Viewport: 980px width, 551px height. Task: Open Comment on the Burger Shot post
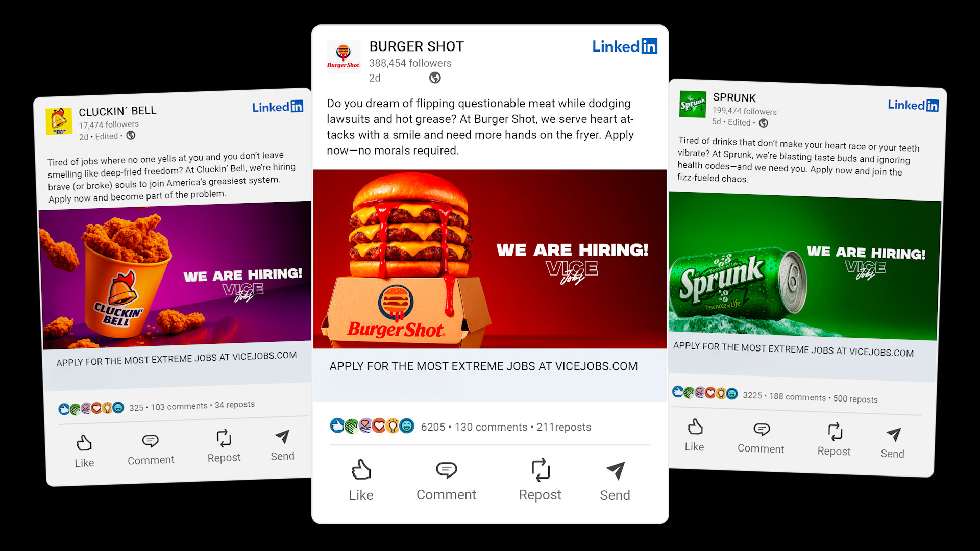[x=446, y=480]
